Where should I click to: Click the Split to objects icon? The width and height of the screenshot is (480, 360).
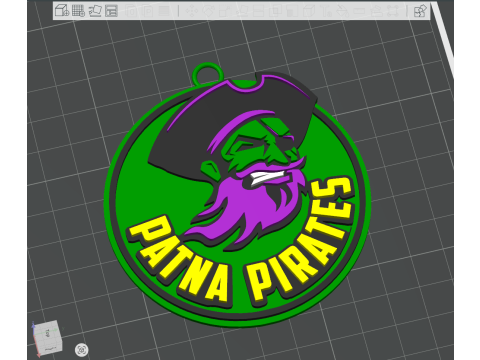click(x=132, y=11)
